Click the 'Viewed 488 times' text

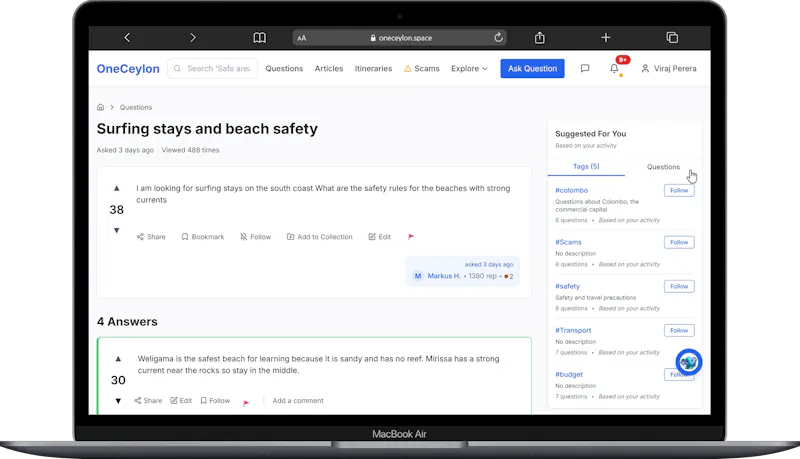(190, 150)
